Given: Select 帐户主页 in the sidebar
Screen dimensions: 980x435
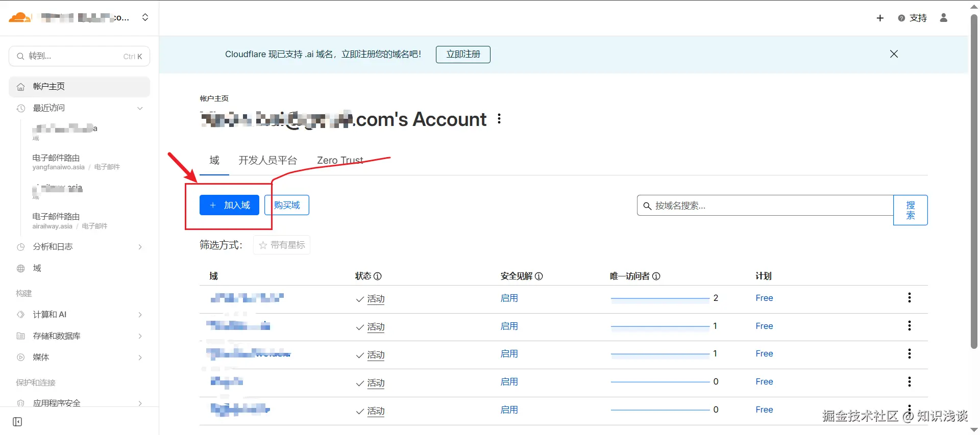Looking at the screenshot, I should tap(79, 87).
